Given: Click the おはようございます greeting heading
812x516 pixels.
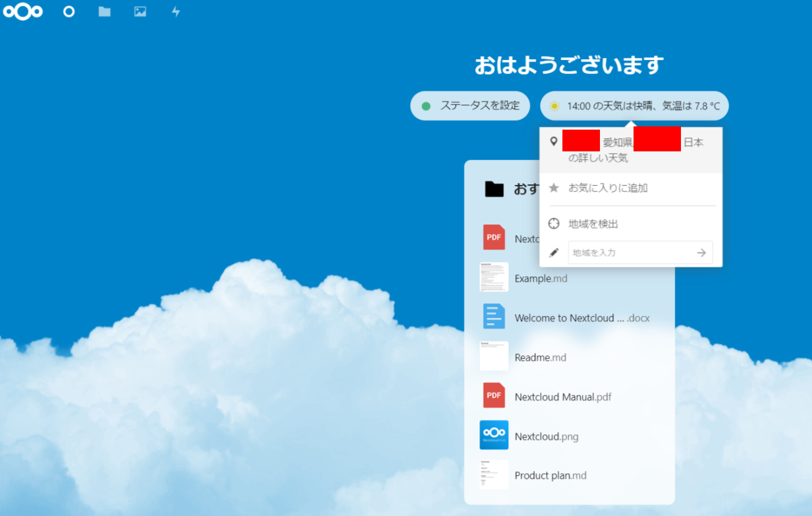Looking at the screenshot, I should coord(569,65).
